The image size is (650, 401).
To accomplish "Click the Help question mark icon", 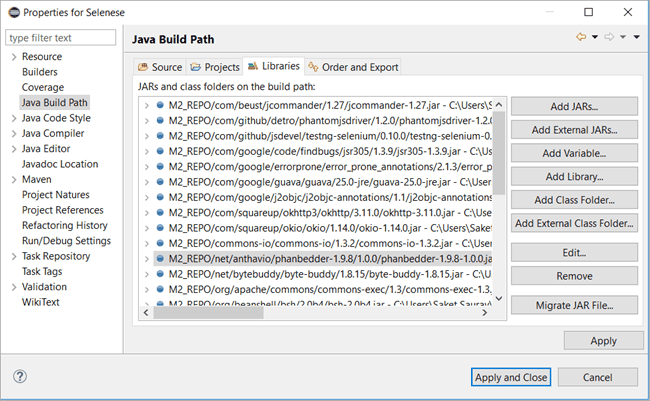I will point(19,377).
